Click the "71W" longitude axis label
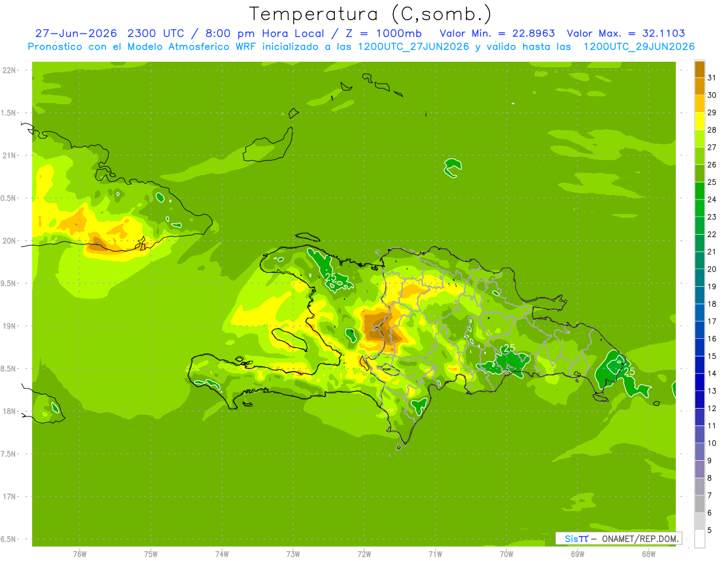The height and width of the screenshot is (562, 728). (435, 554)
